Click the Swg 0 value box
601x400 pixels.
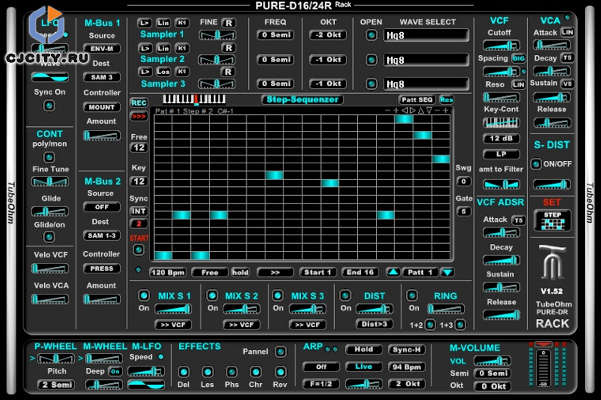tap(463, 181)
